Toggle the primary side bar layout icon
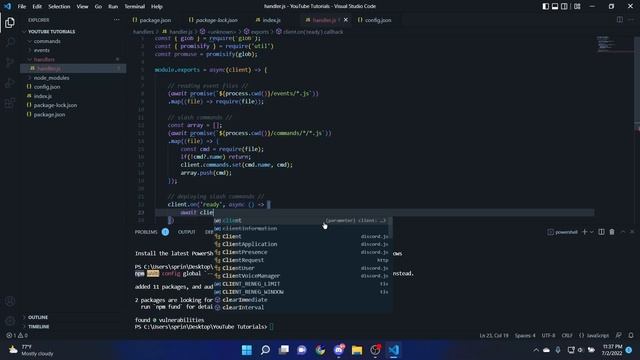 pos(546,7)
